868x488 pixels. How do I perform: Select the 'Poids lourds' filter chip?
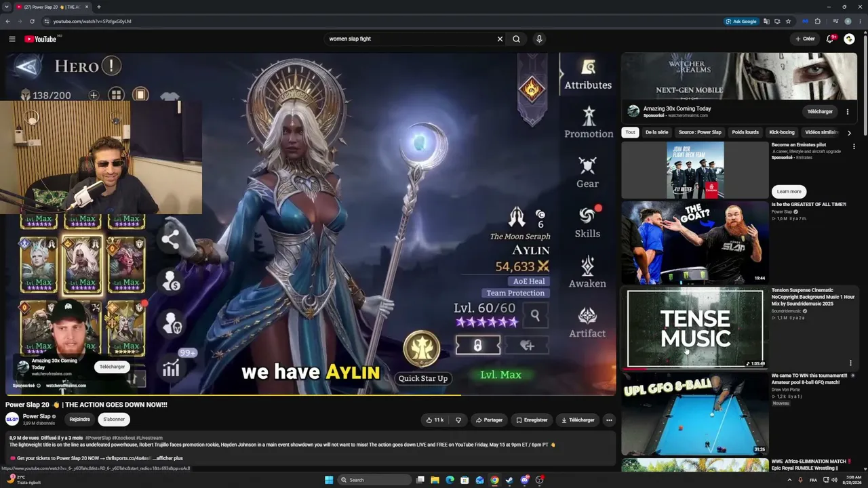click(x=745, y=132)
